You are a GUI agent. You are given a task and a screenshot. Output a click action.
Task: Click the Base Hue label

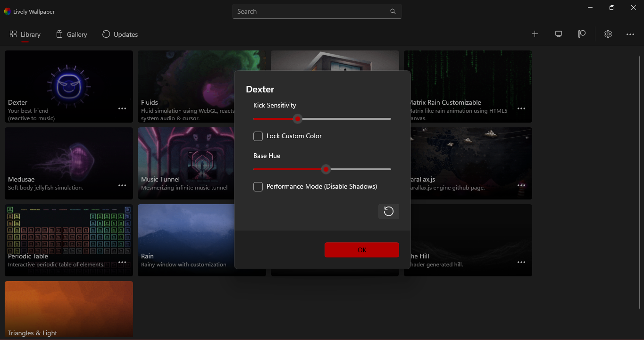point(267,156)
